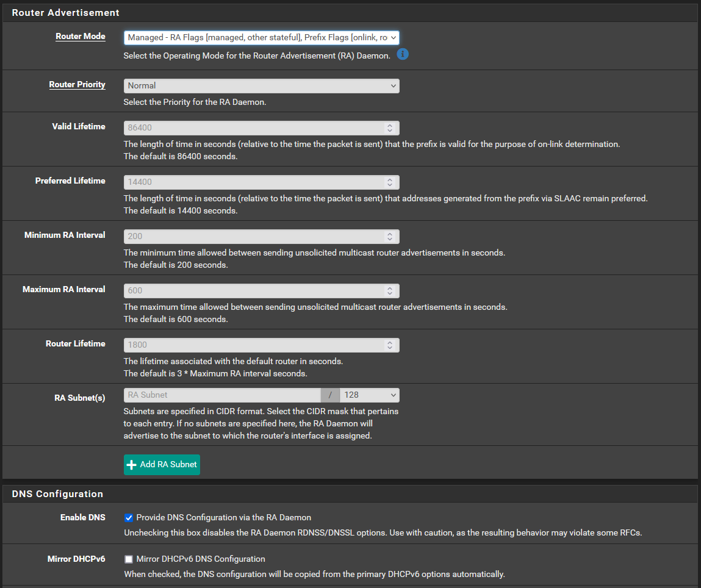Click the text "Select the Priority for the RA Daemon."

click(195, 102)
